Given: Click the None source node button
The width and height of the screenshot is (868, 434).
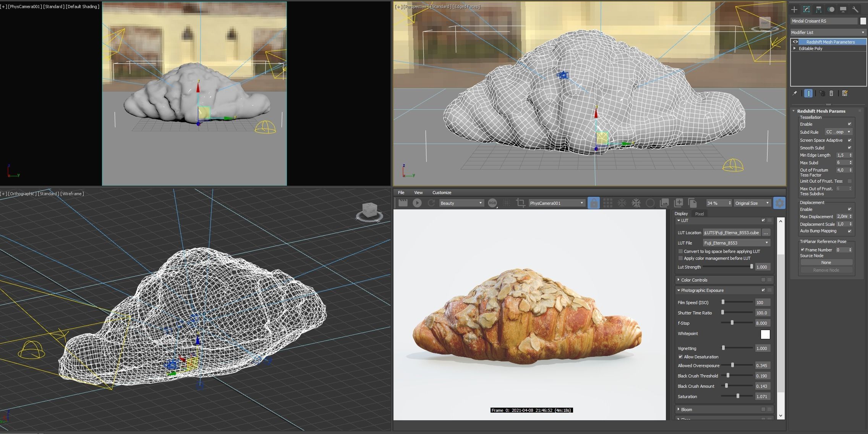Looking at the screenshot, I should coord(826,262).
